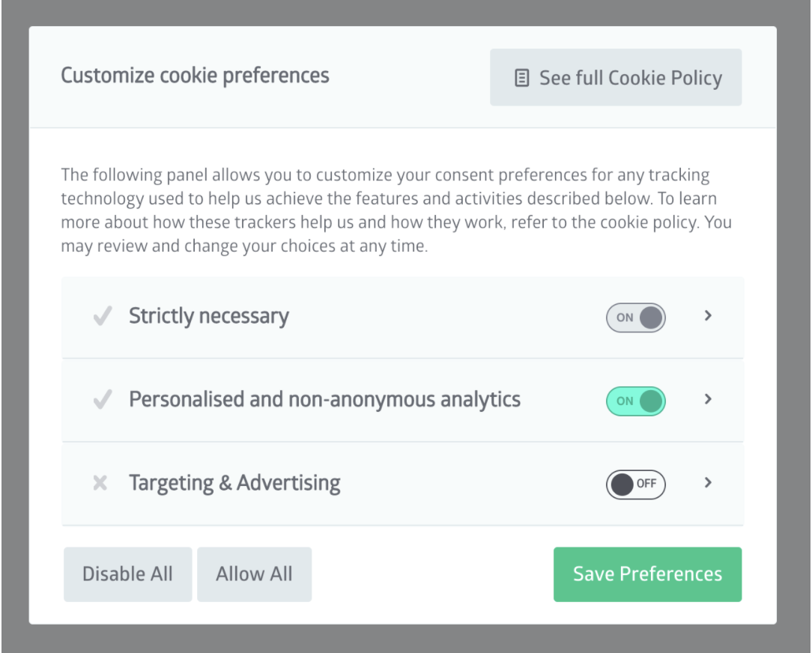Expand Personalised and non-anonymous analytics chevron
Image resolution: width=812 pixels, height=653 pixels.
click(x=708, y=399)
